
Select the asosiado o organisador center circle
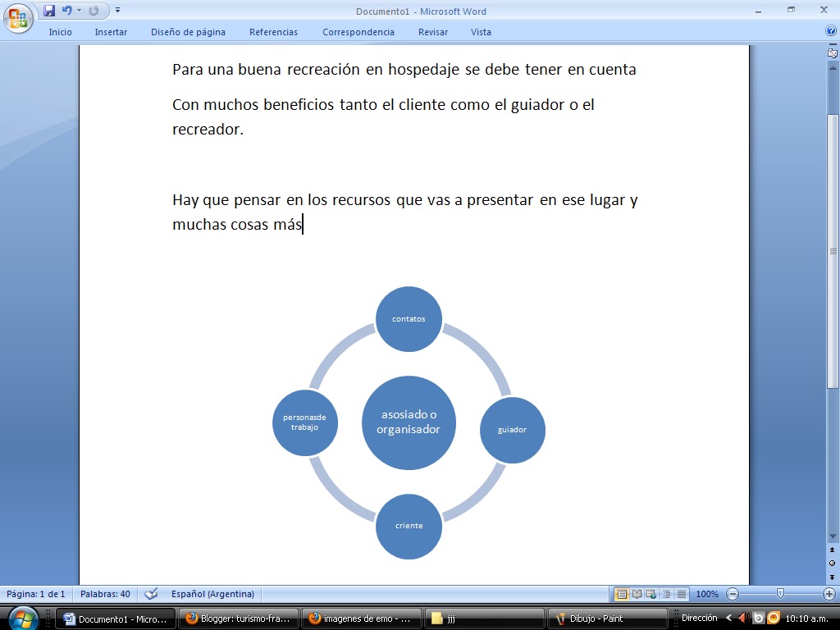click(409, 422)
